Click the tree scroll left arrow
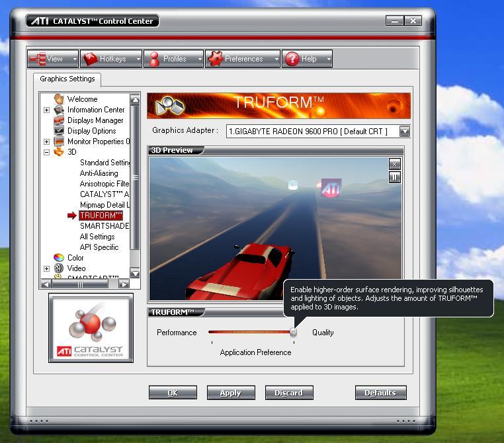This screenshot has height=443, width=504. click(x=46, y=284)
